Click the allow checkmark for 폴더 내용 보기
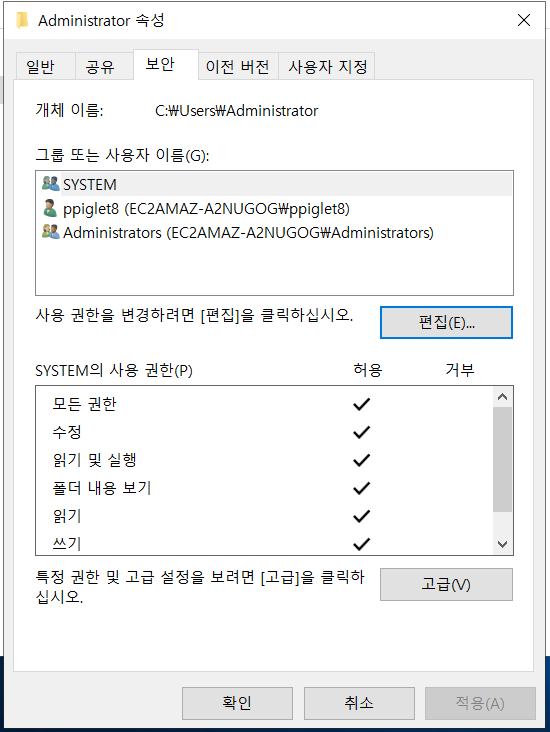The image size is (550, 732). [x=361, y=488]
